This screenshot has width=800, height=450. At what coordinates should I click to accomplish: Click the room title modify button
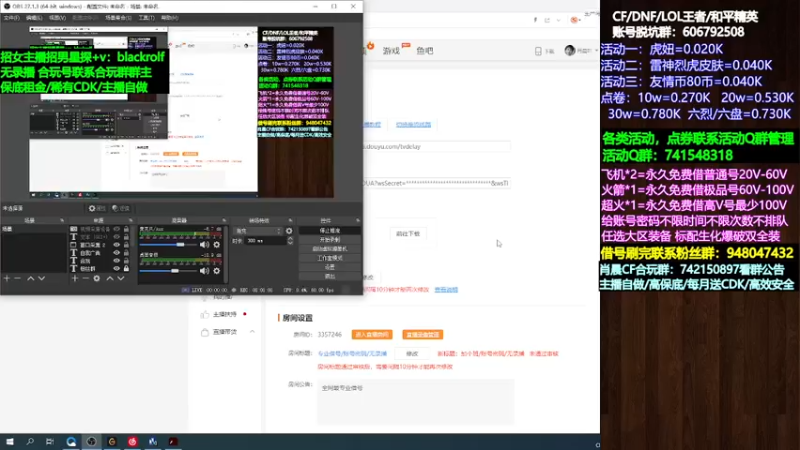tap(412, 354)
